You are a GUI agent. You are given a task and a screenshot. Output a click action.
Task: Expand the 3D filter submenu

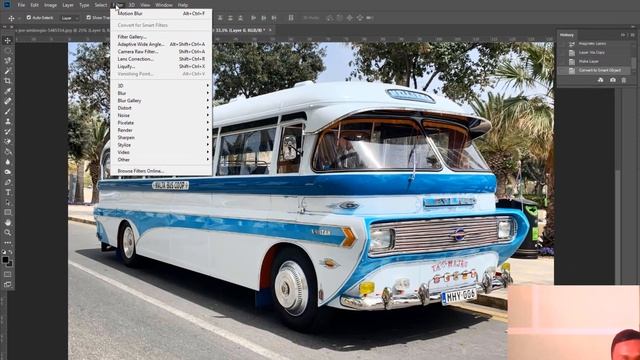pyautogui.click(x=162, y=86)
